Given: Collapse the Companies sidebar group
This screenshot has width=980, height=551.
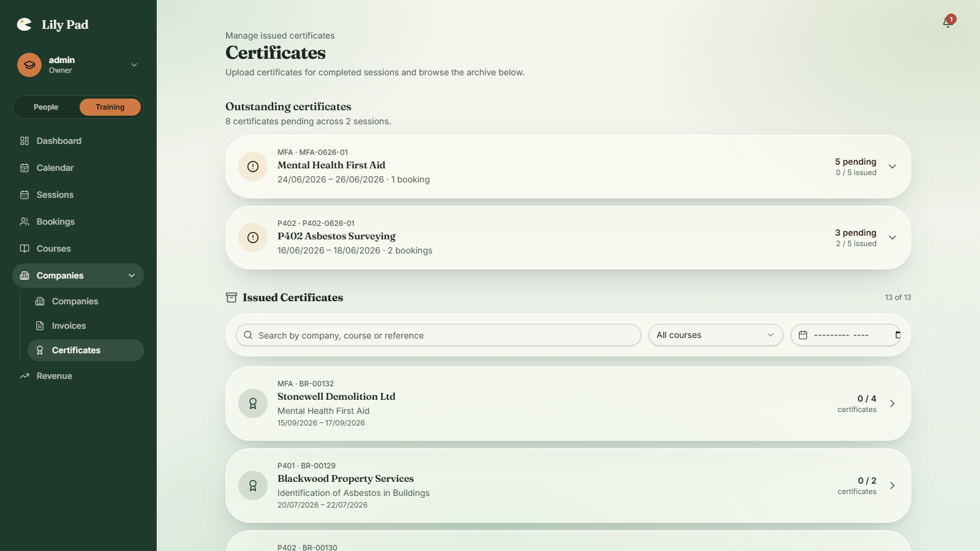Looking at the screenshot, I should pos(132,275).
